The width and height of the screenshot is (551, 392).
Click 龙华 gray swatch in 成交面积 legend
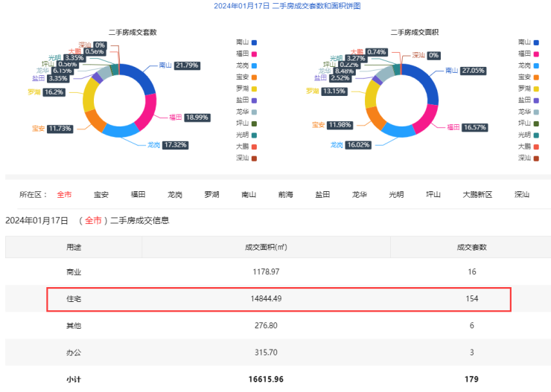click(x=536, y=112)
